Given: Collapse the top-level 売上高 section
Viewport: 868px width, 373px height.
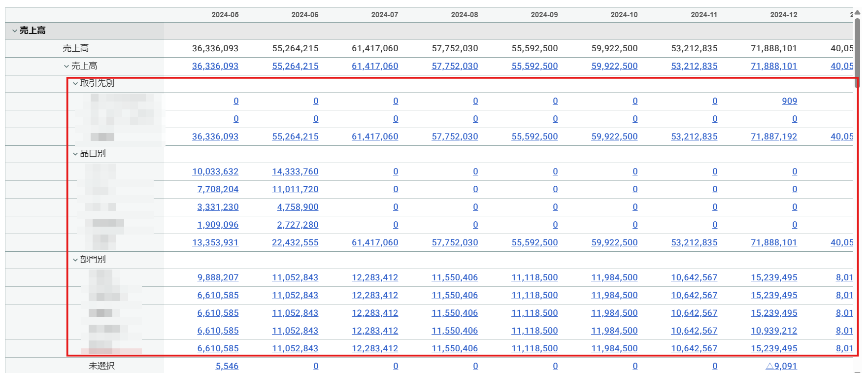Looking at the screenshot, I should 15,31.
